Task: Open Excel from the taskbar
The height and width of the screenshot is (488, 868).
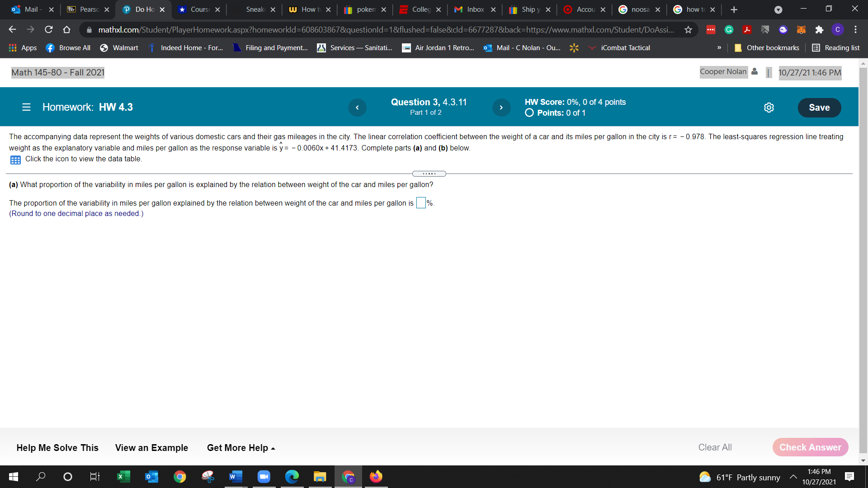Action: (123, 477)
